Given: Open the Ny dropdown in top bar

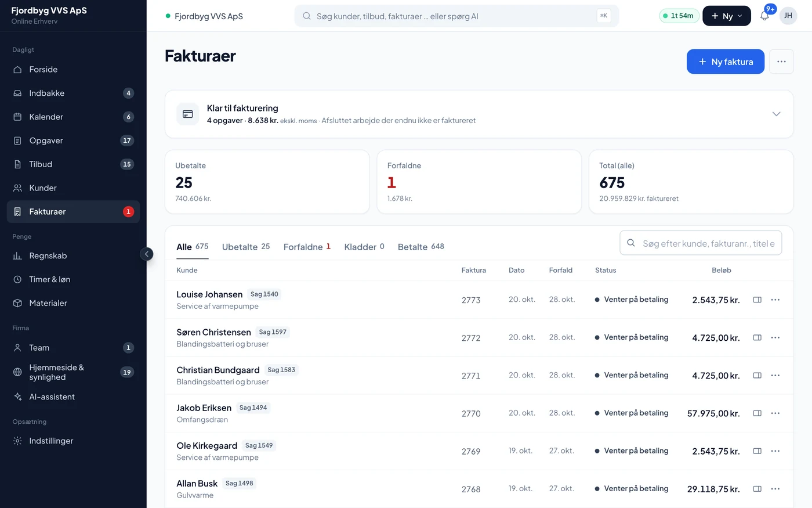Looking at the screenshot, I should [x=727, y=16].
